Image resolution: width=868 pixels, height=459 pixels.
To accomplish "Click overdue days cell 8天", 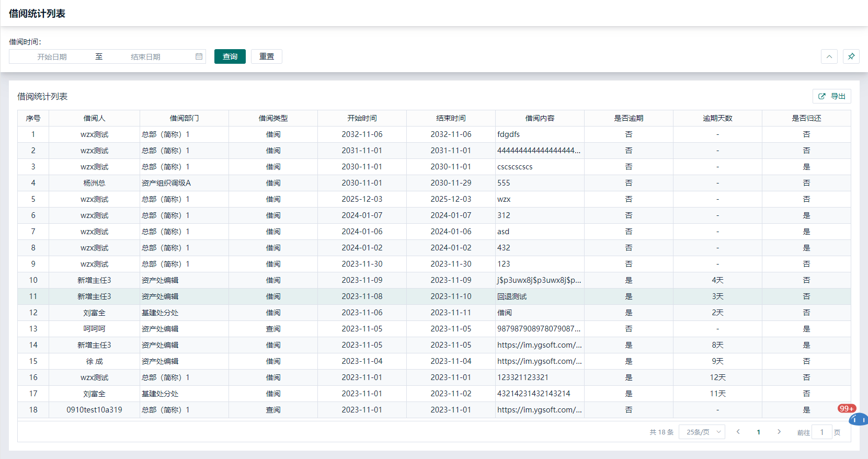I will click(x=717, y=345).
